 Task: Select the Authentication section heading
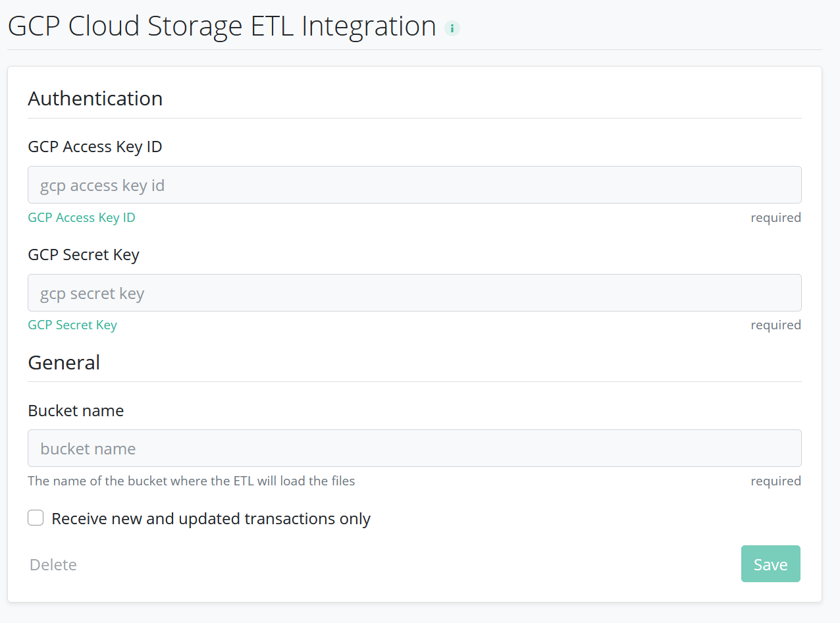click(x=95, y=99)
